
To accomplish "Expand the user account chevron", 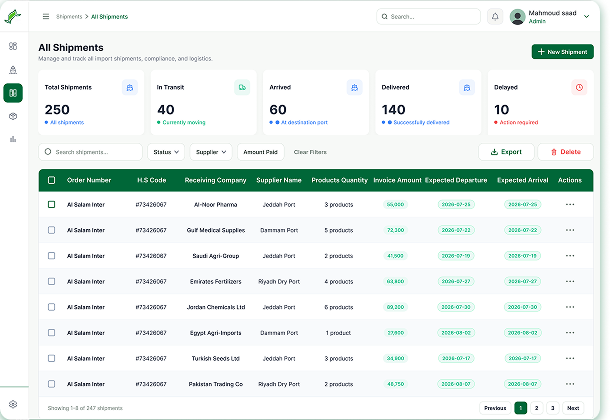I will (x=586, y=16).
